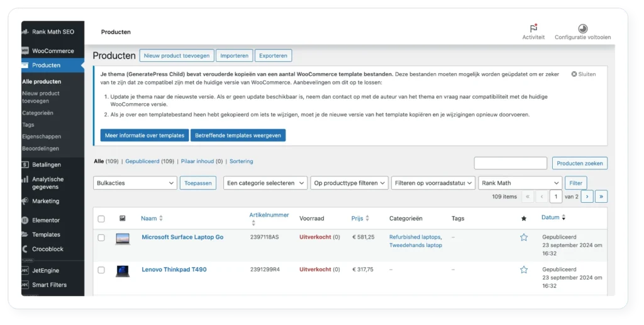Click the Naam sort arrows
This screenshot has width=644, height=325.
point(161,219)
